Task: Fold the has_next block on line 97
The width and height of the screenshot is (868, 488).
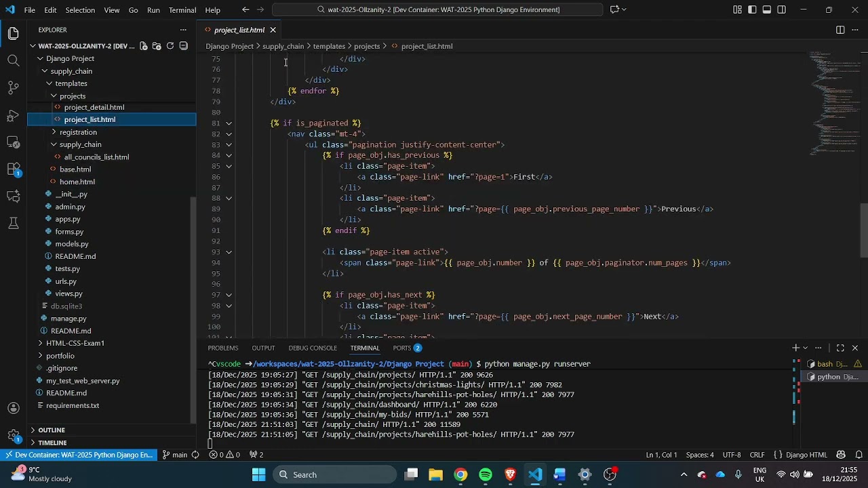Action: (229, 295)
